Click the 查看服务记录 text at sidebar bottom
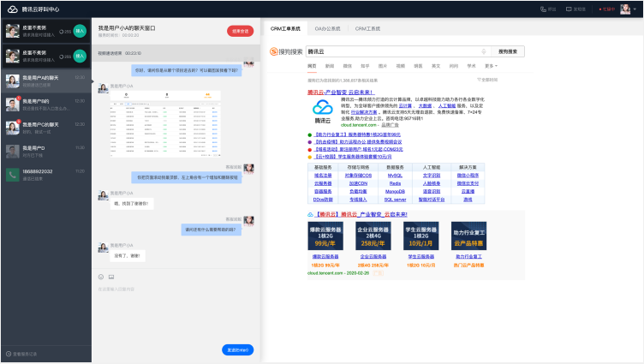 (x=25, y=354)
